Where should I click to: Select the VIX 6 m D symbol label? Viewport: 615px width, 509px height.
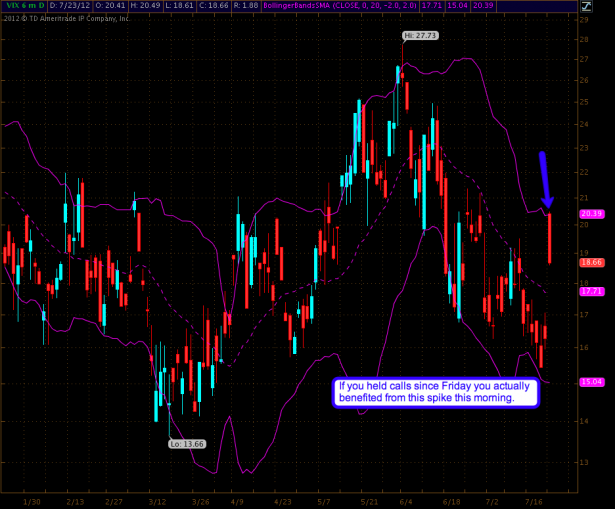[x=23, y=5]
